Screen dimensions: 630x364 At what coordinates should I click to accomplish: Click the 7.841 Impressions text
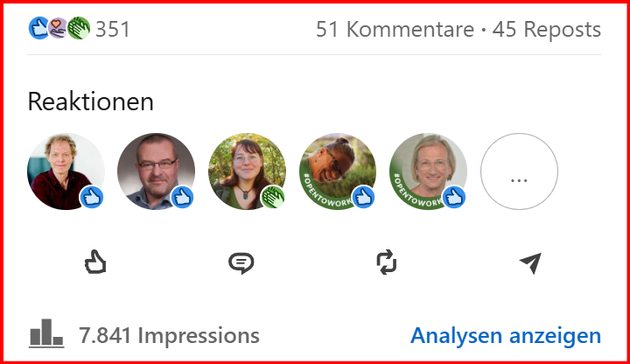169,335
